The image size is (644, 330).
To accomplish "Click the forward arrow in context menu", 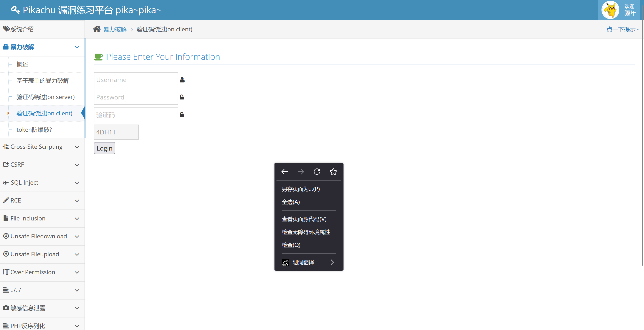I will (x=301, y=172).
